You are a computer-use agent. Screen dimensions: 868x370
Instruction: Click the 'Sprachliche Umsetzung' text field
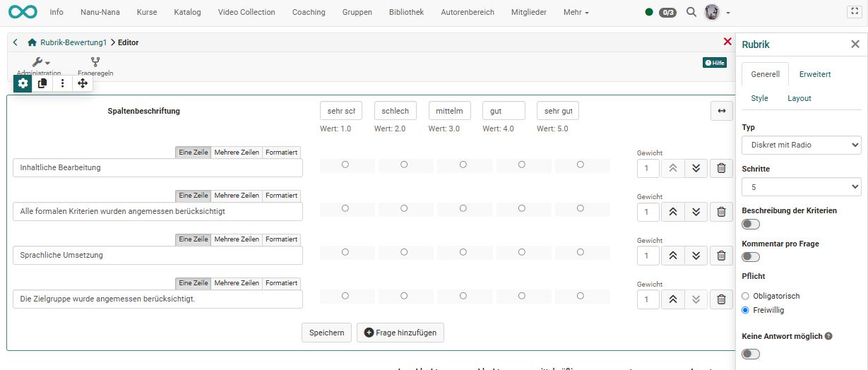[157, 255]
